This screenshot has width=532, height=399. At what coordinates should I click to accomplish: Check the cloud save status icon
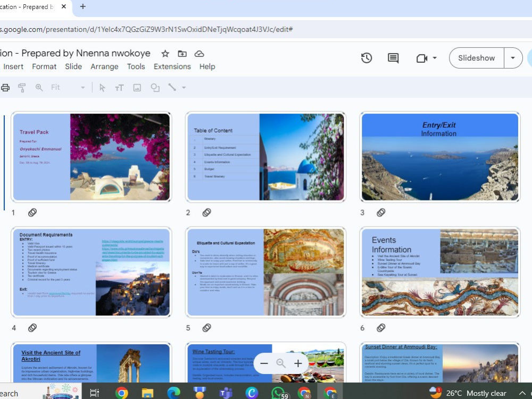tap(199, 54)
